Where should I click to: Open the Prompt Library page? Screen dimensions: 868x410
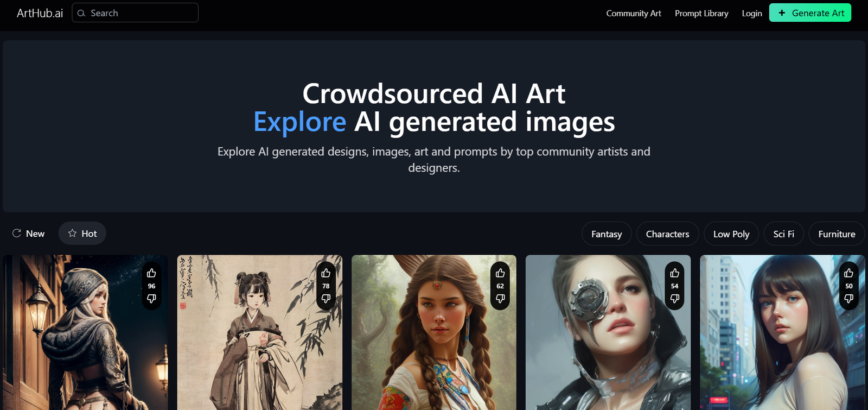coord(701,13)
